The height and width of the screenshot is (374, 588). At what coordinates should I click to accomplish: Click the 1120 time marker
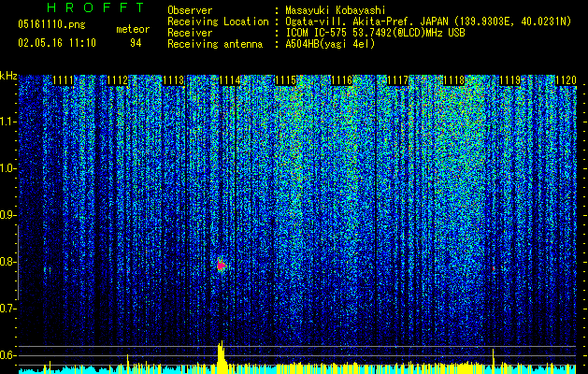(566, 80)
